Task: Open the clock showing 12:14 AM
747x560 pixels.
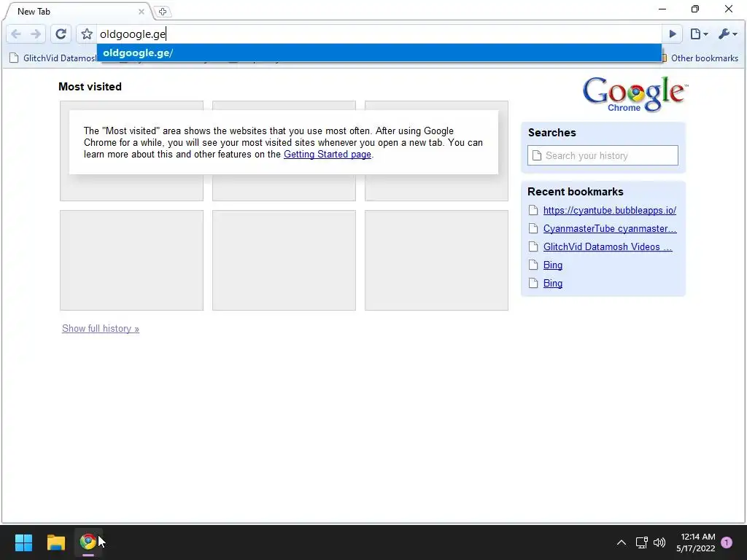Action: pos(695,542)
